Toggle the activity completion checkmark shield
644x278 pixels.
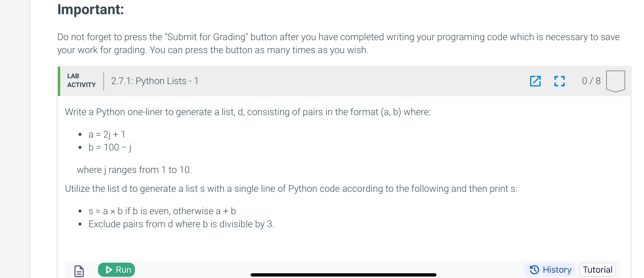coord(616,81)
